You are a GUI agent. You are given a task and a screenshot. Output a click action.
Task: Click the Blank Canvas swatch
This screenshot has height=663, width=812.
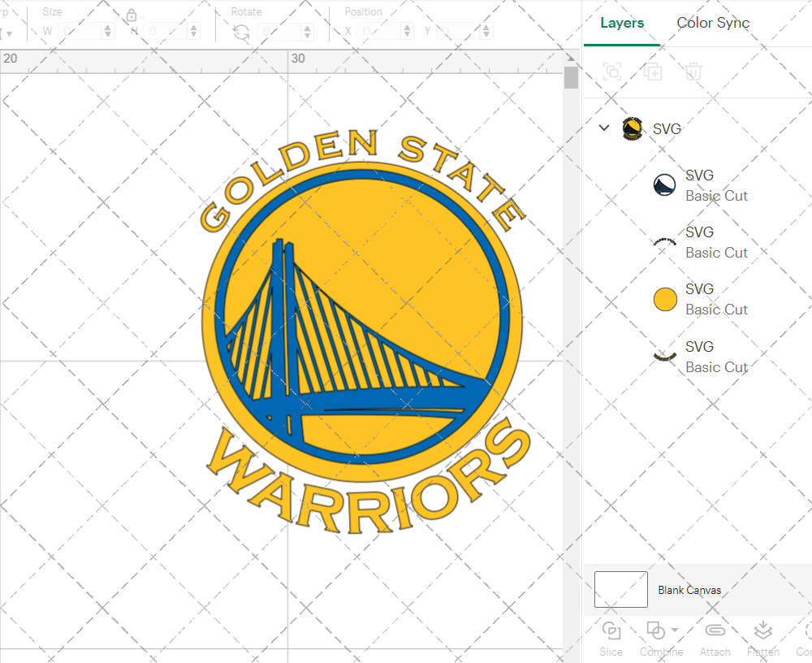point(621,589)
